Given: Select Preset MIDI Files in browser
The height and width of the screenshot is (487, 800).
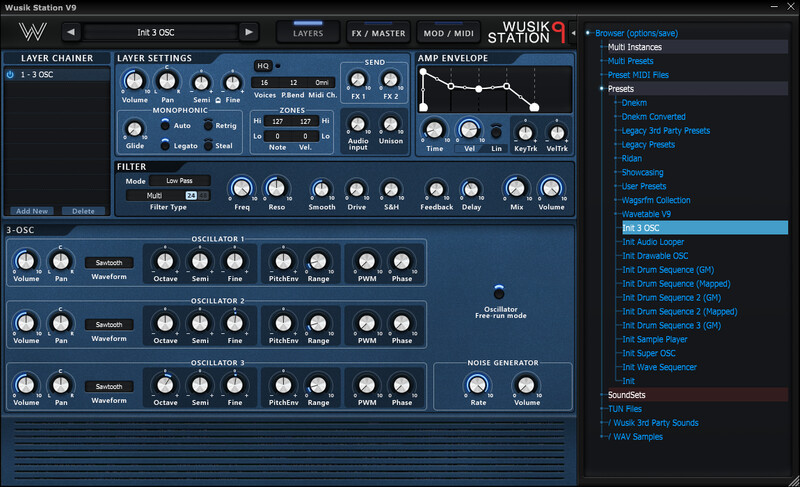Looking at the screenshot, I should click(x=638, y=75).
